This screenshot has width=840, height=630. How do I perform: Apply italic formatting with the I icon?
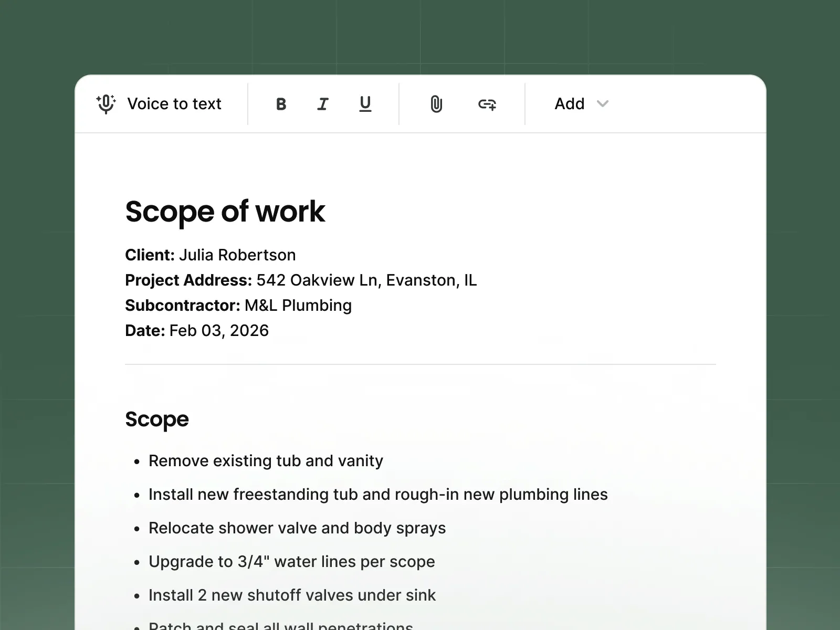(x=323, y=104)
